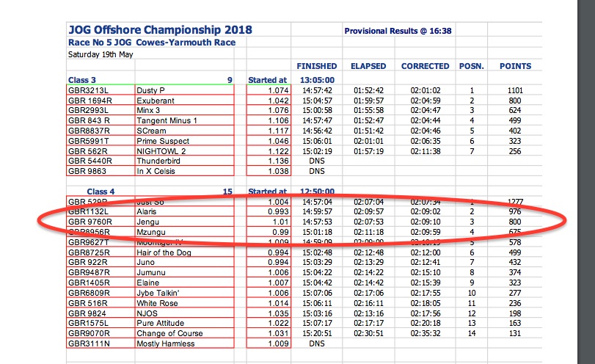The width and height of the screenshot is (595, 364).
Task: Select the Dusty P boat name cell
Action: coord(184,90)
